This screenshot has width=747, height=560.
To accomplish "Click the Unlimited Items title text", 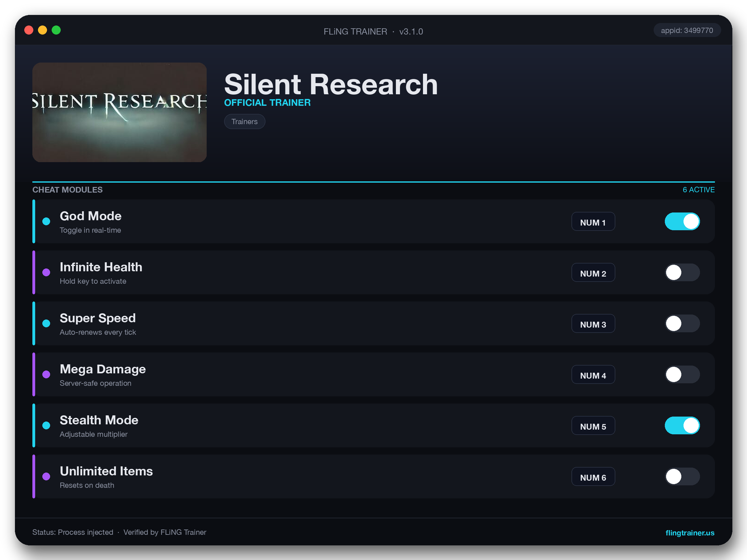I will [x=106, y=471].
